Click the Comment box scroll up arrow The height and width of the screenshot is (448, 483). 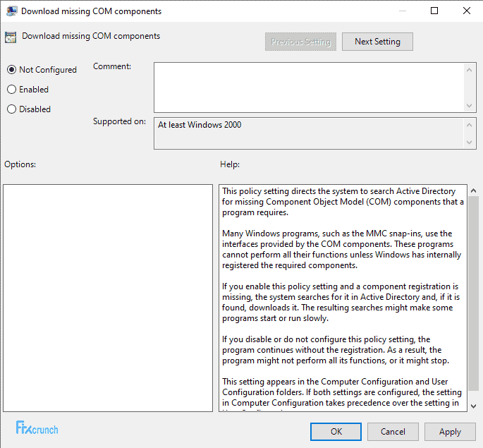[x=469, y=70]
